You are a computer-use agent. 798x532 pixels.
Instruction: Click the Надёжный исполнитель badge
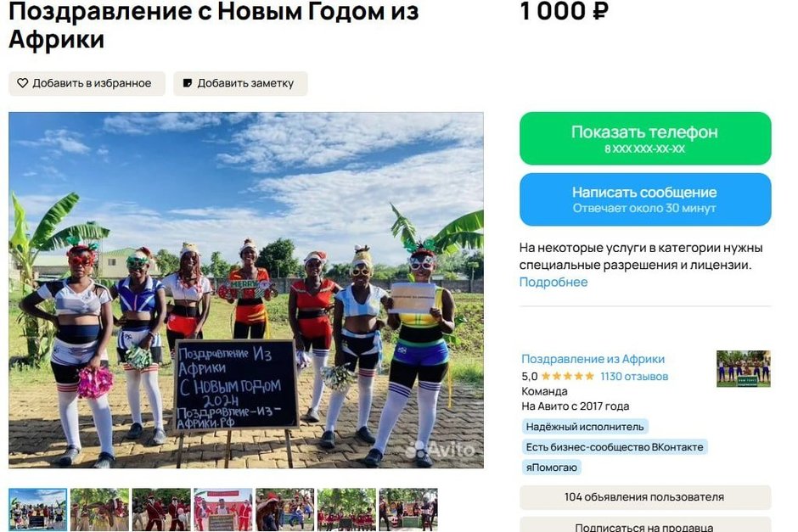click(x=585, y=427)
